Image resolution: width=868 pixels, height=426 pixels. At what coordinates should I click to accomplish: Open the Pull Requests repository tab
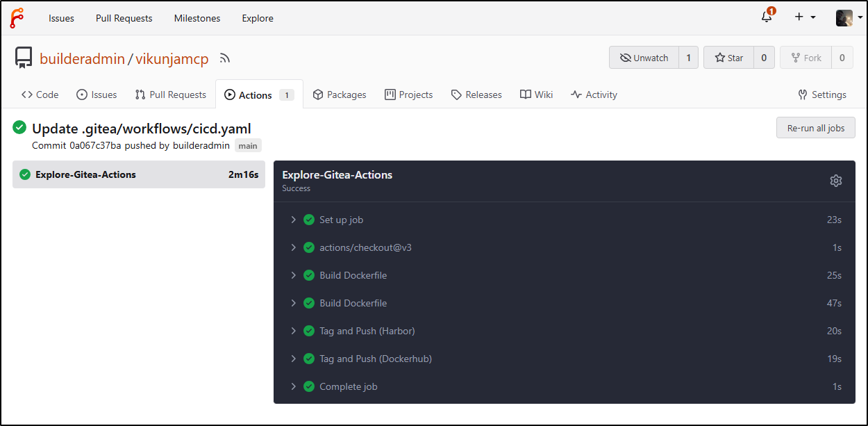pos(170,95)
